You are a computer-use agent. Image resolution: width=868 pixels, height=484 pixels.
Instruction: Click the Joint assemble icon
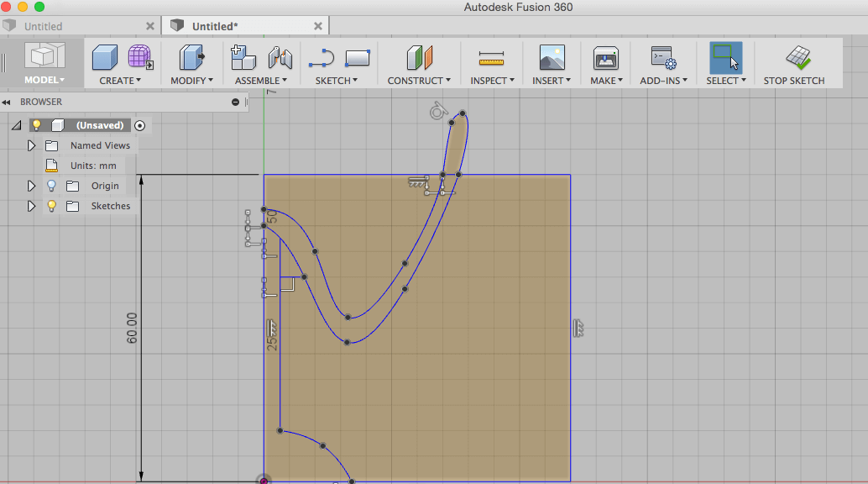[x=280, y=58]
